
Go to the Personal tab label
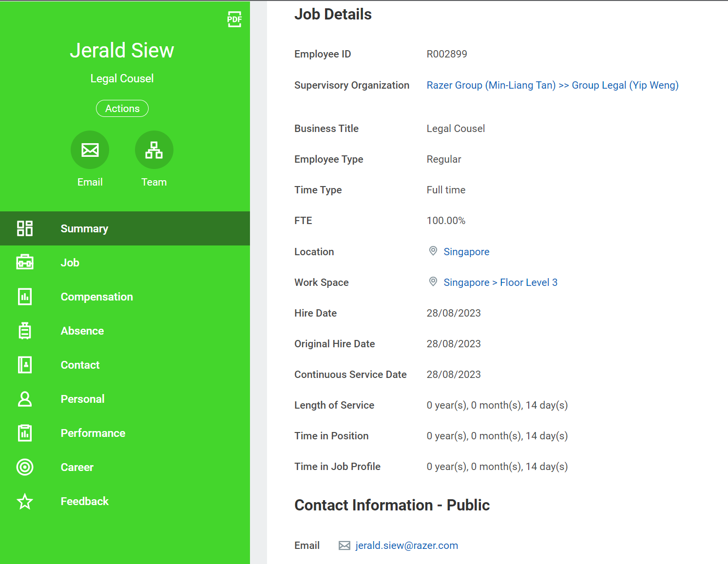point(82,399)
